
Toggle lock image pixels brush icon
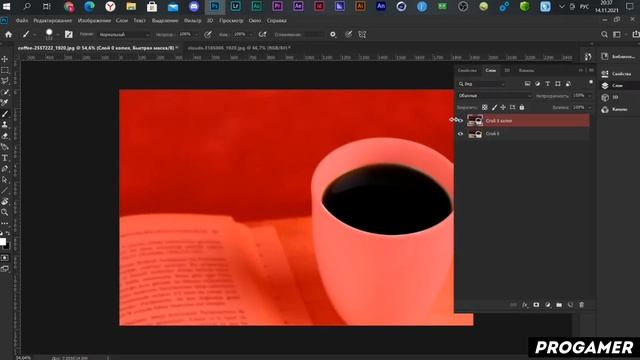coord(494,107)
